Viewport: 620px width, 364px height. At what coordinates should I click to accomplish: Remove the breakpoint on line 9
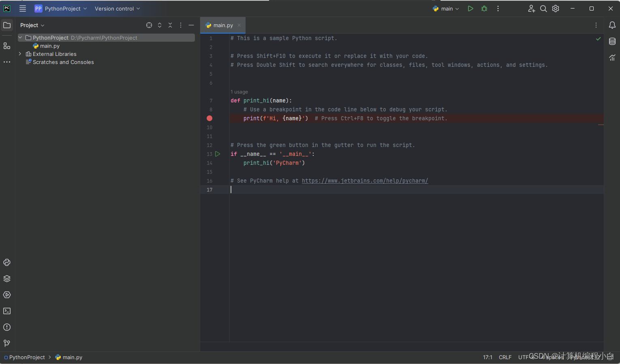tap(210, 118)
